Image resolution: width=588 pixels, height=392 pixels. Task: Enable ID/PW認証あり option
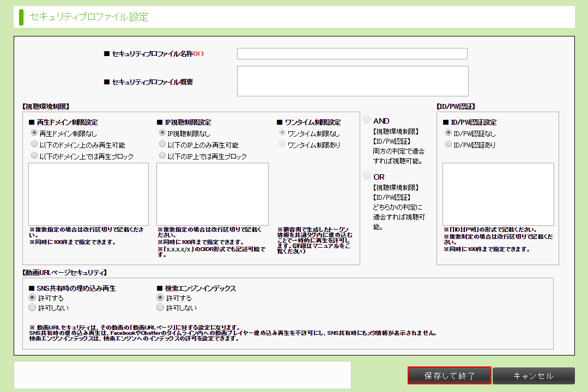pyautogui.click(x=448, y=144)
